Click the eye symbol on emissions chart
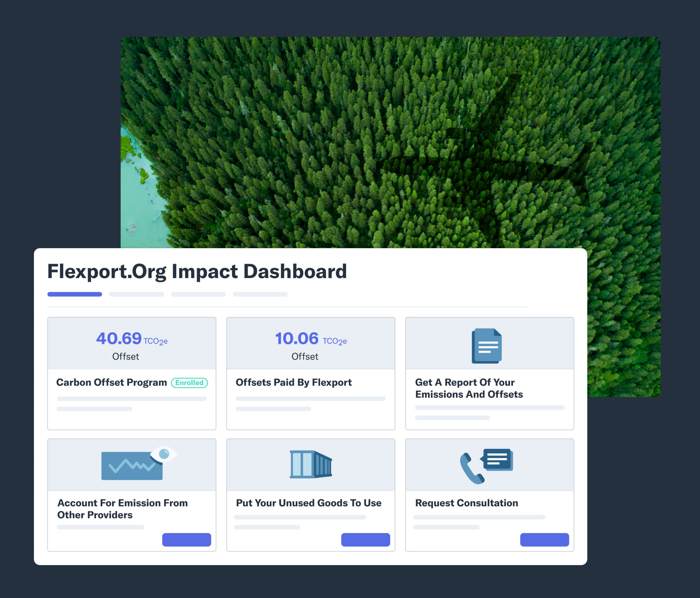 coord(164,454)
